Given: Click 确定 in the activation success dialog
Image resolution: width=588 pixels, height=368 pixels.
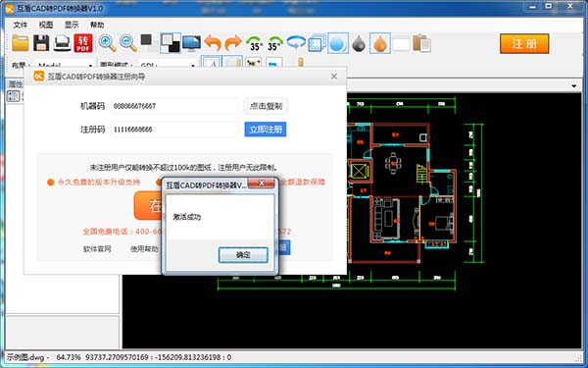Looking at the screenshot, I should (243, 255).
